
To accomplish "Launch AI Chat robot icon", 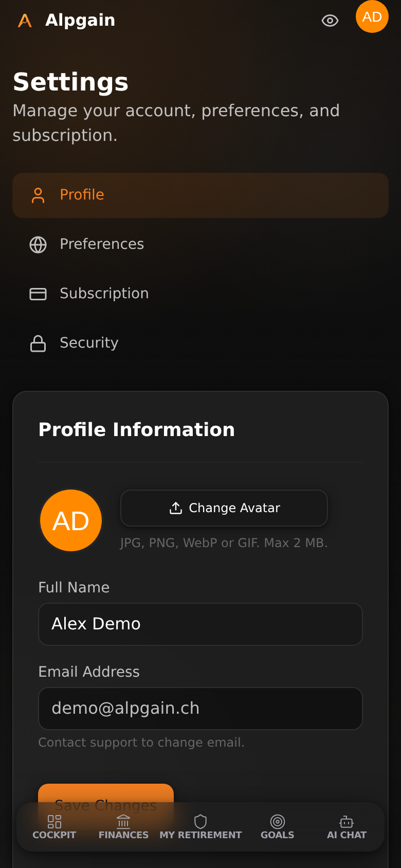I will [x=347, y=821].
